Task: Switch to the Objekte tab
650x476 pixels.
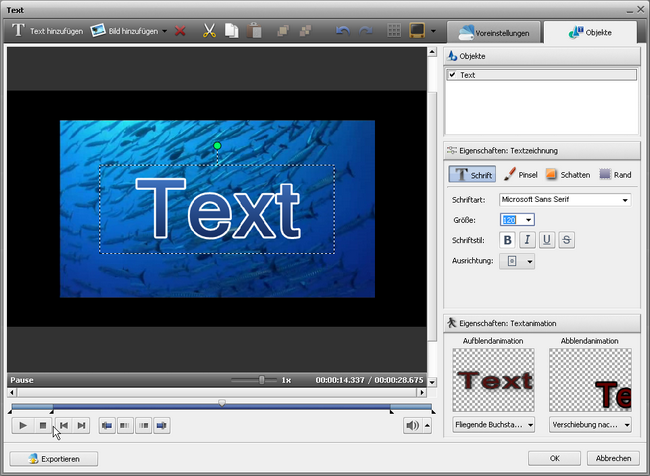Action: point(590,33)
